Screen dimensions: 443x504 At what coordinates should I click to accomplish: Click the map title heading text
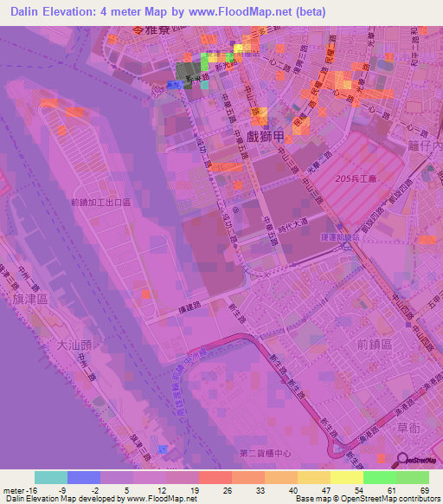[168, 12]
